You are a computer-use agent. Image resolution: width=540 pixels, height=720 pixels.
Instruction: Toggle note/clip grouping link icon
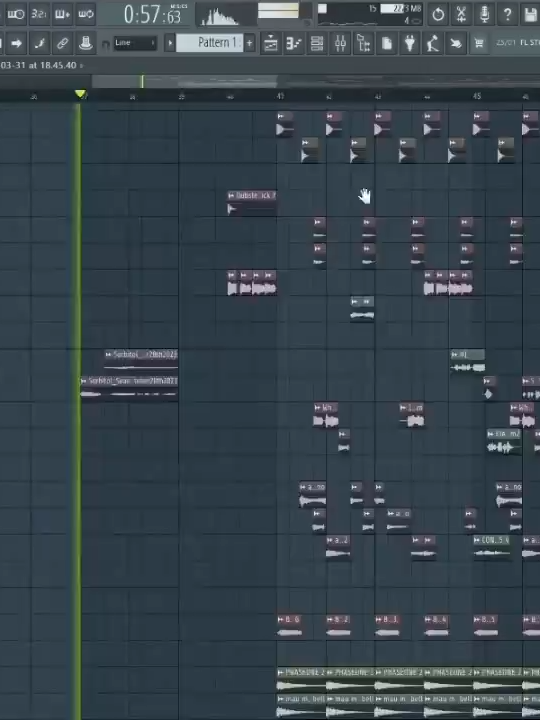tap(62, 43)
